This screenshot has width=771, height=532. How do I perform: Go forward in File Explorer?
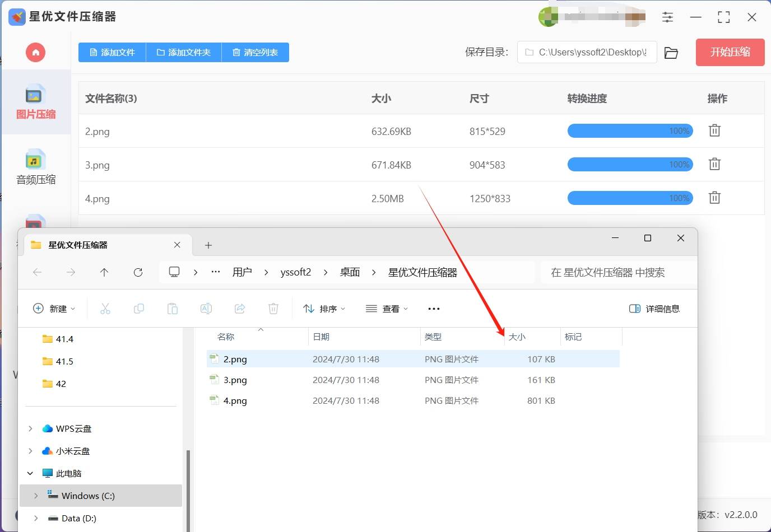pos(71,272)
